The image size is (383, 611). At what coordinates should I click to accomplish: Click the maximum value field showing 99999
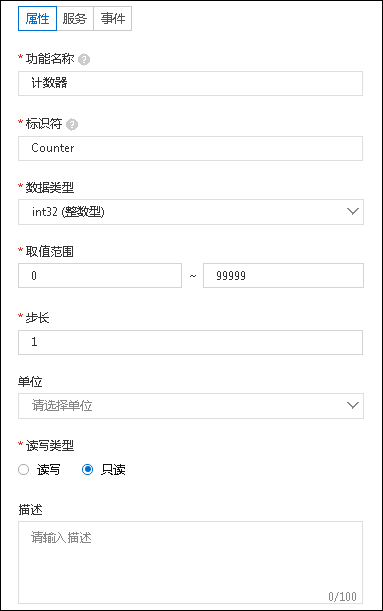click(x=283, y=275)
